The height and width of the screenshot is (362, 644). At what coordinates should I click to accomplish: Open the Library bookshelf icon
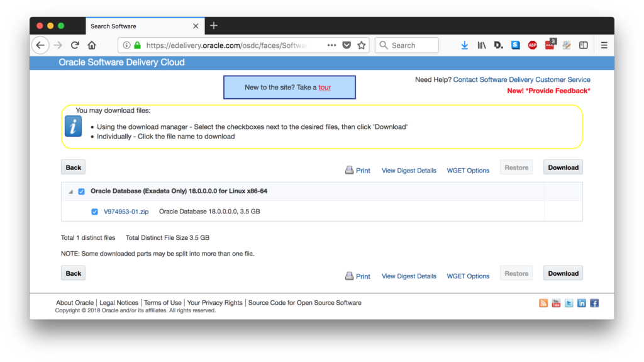tap(481, 45)
